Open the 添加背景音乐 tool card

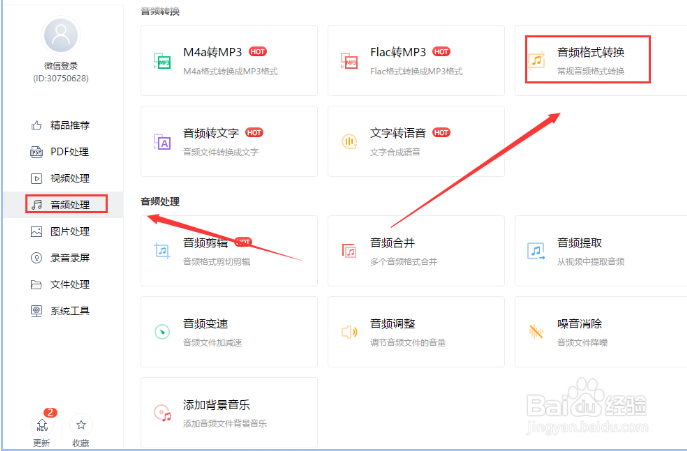click(x=229, y=413)
